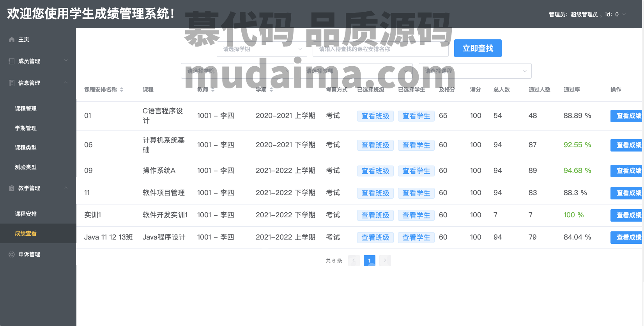
Task: Collapse 成员管理 menu chevron
Action: (x=66, y=60)
